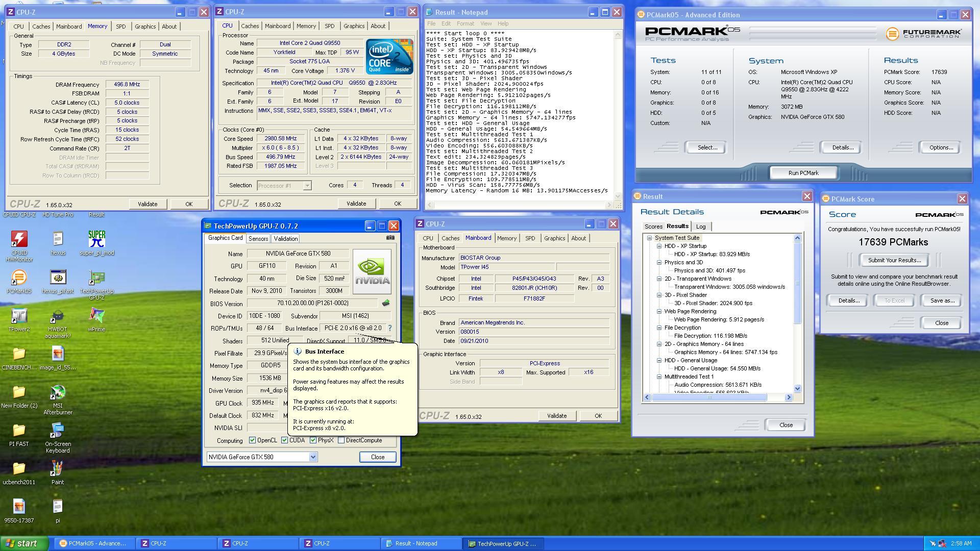Close the GPU-Z window with Close button
The height and width of the screenshot is (551, 980).
[x=378, y=457]
